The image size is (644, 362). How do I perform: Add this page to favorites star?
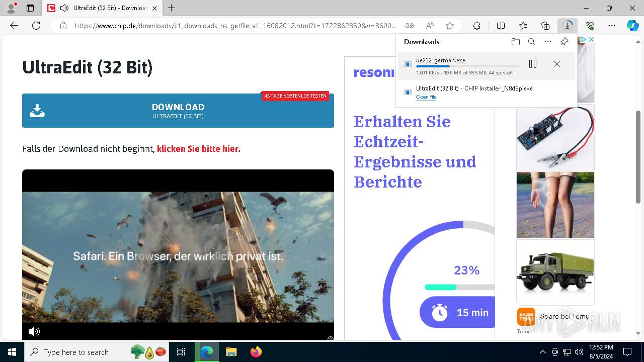pos(450,26)
